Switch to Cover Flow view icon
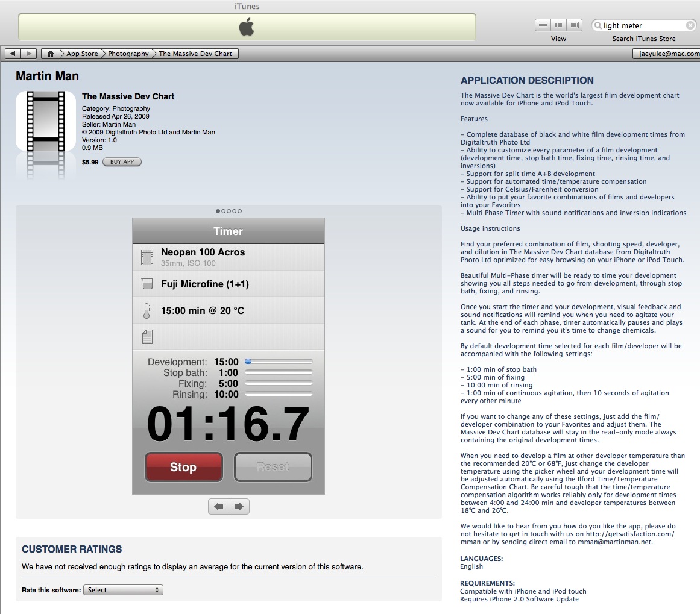 coord(575,25)
